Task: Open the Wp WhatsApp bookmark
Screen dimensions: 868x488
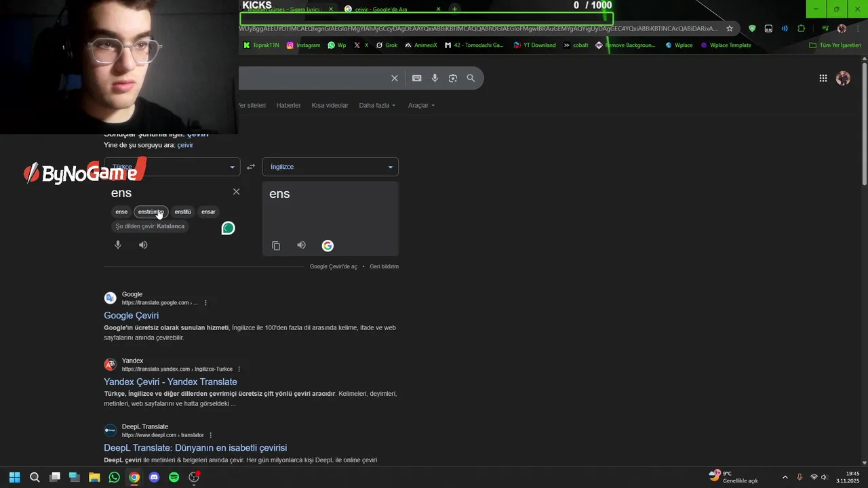Action: [x=336, y=45]
